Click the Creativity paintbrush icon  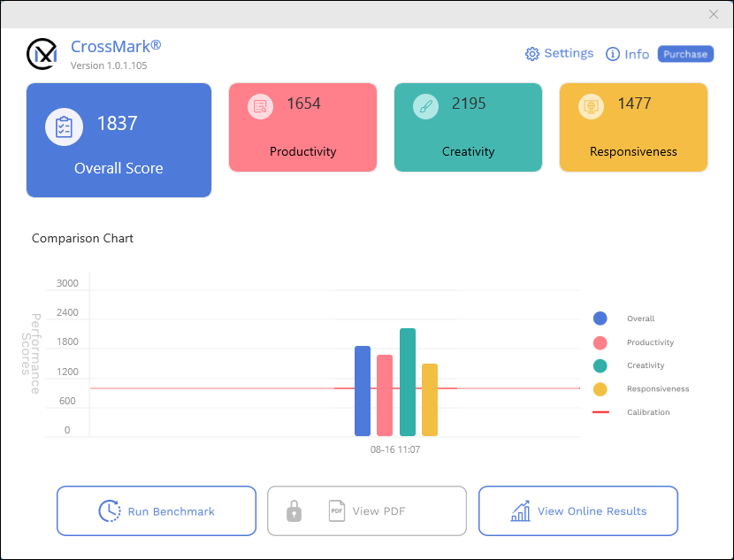tap(425, 107)
